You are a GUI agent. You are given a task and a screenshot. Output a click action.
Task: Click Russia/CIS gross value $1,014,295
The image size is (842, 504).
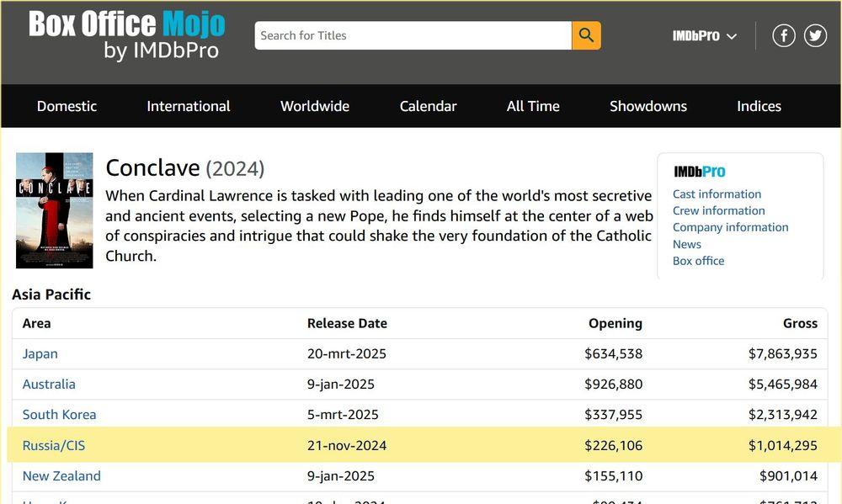[x=783, y=445]
